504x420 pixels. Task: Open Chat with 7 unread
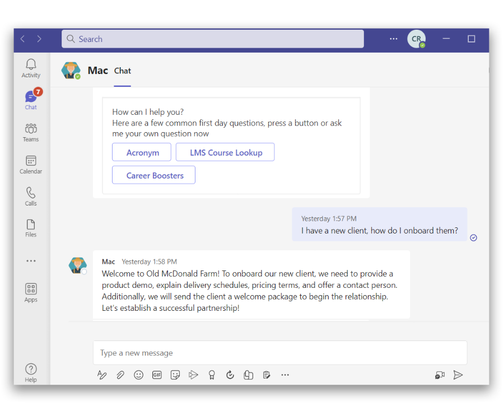[x=31, y=99]
